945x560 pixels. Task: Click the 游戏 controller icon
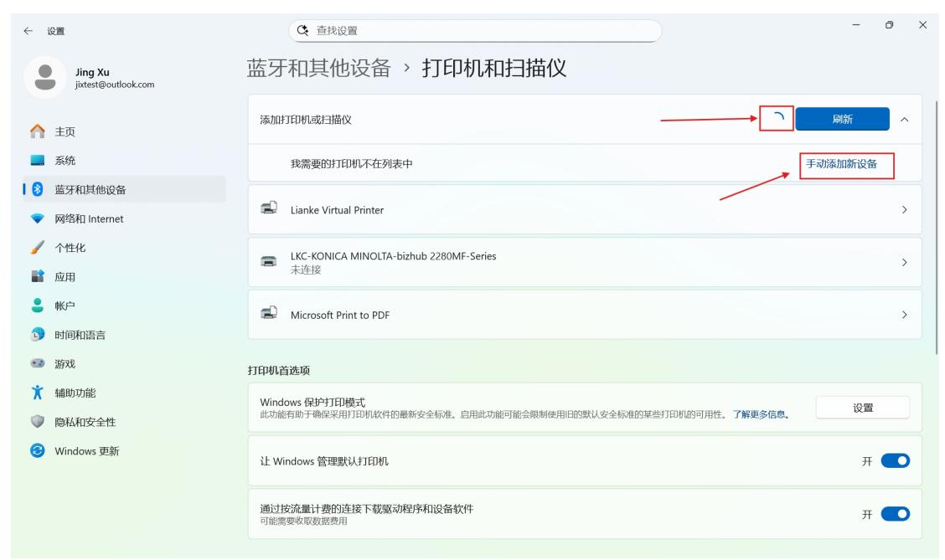pos(38,363)
